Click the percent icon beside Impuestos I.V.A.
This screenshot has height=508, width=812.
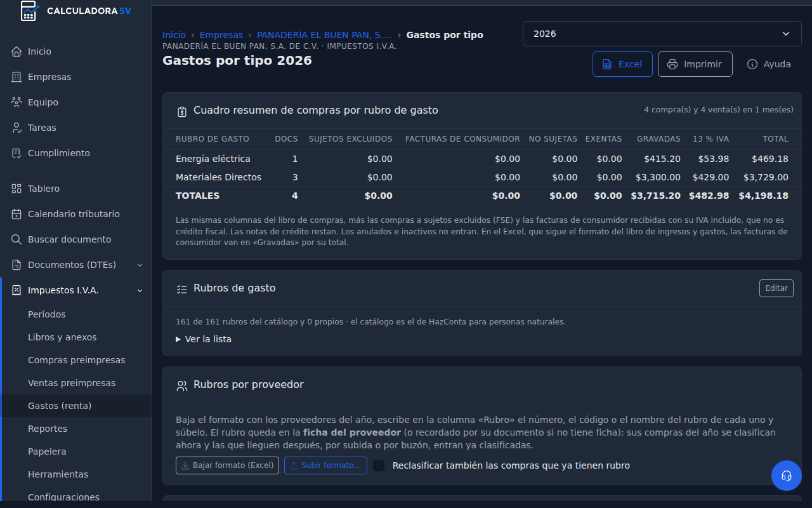[x=16, y=290]
